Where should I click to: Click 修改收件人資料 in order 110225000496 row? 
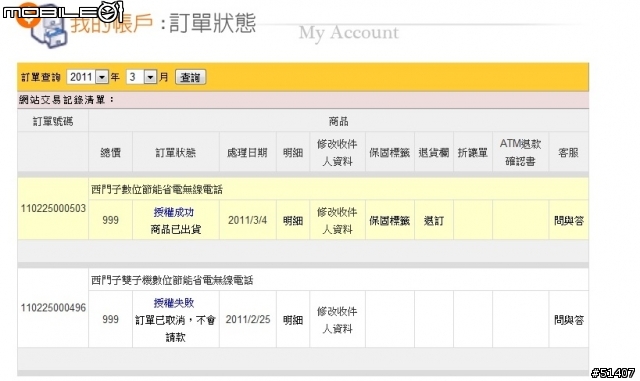[x=337, y=320]
